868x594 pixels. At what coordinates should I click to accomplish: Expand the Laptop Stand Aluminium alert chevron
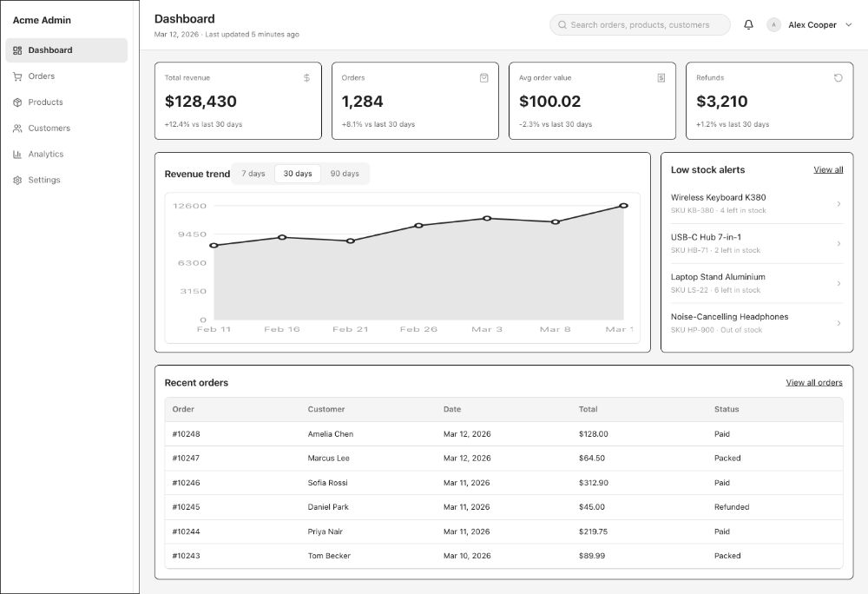838,283
